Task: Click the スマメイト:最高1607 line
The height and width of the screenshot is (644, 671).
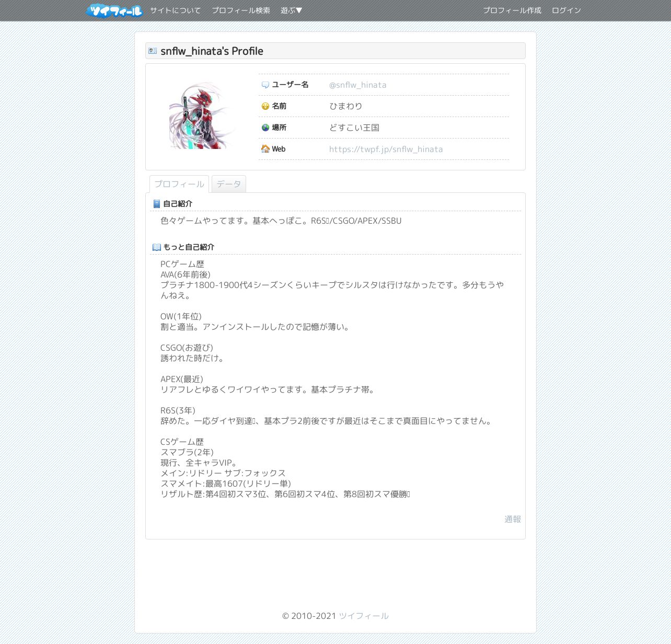Action: [x=226, y=484]
